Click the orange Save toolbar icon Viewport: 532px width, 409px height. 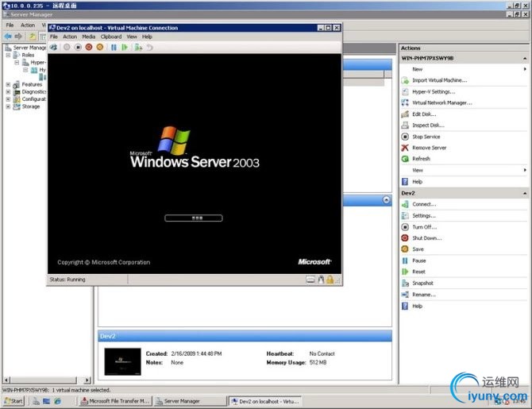point(100,47)
